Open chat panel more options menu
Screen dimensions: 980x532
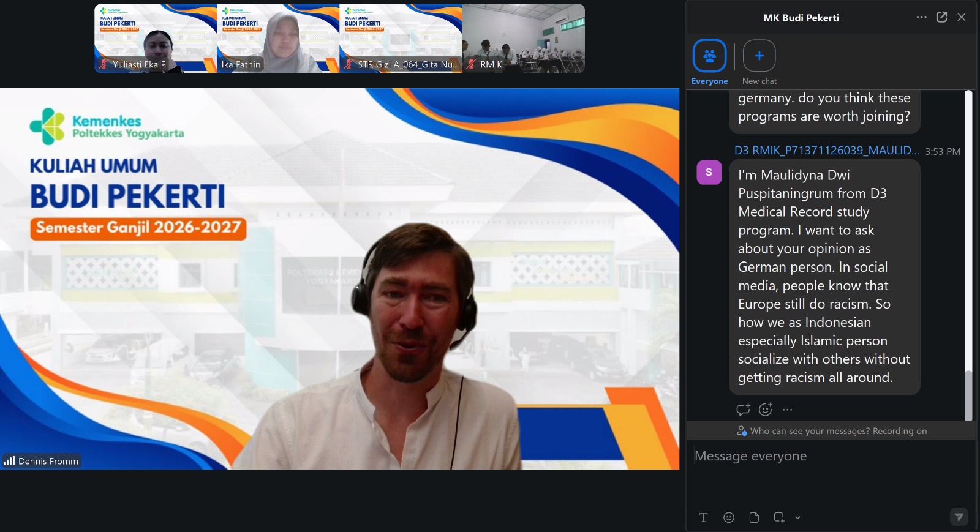(x=921, y=17)
